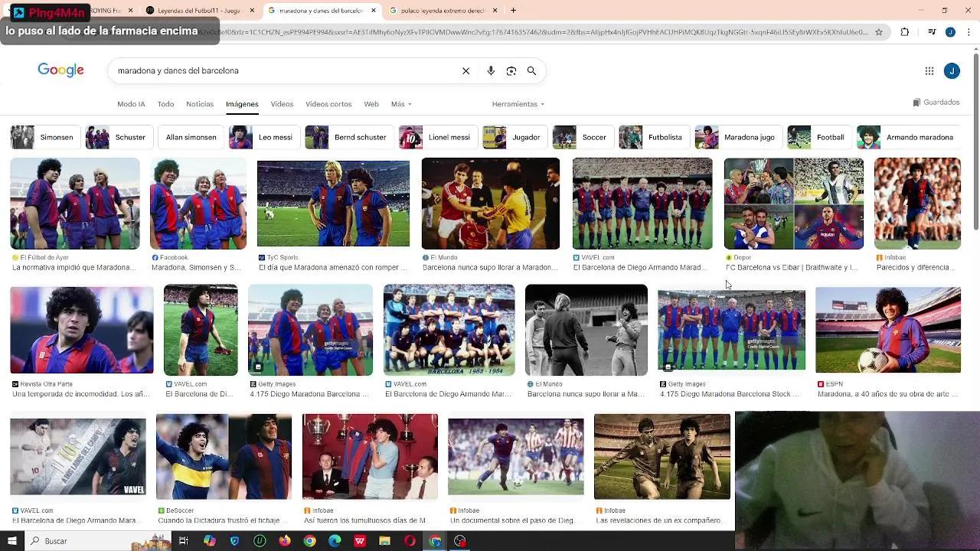Select the Armando maradona filter chip

[908, 138]
